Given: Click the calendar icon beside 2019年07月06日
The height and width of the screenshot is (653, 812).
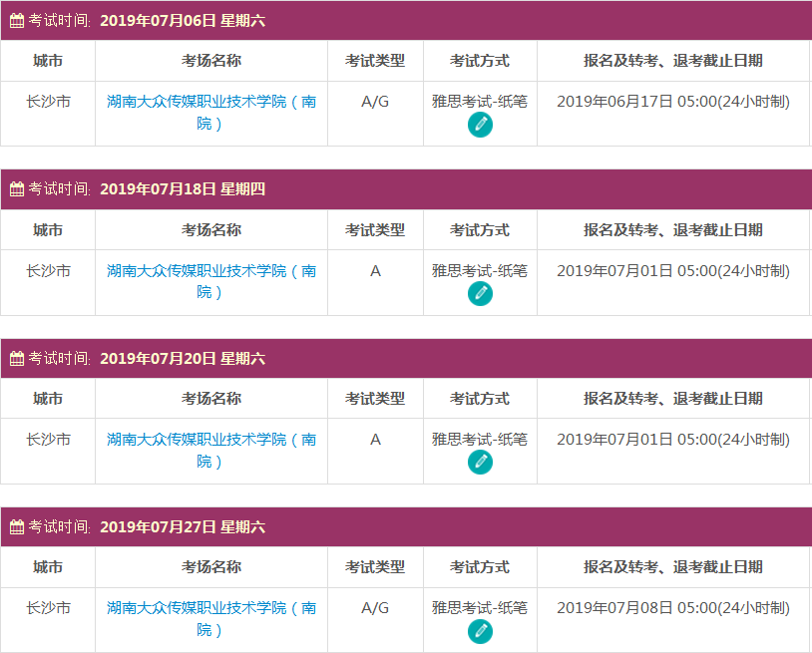Looking at the screenshot, I should [15, 18].
